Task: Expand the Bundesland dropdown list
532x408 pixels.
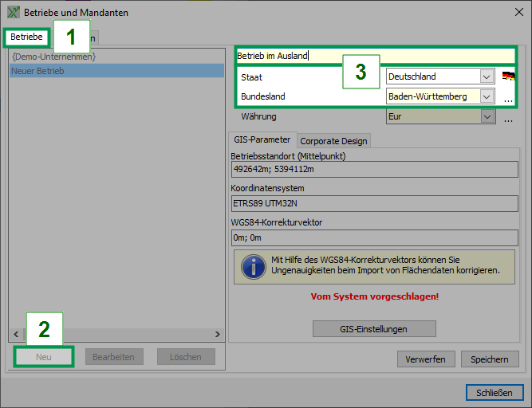Action: tap(487, 96)
